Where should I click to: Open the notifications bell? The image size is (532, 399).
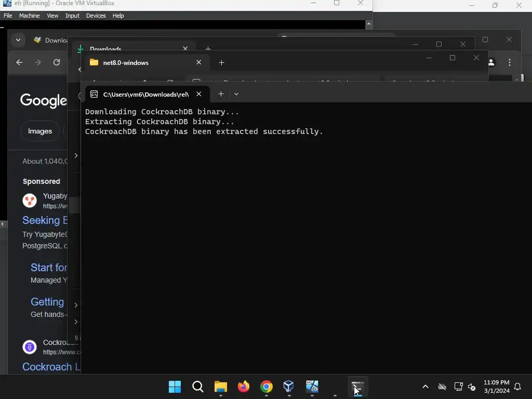click(x=518, y=387)
